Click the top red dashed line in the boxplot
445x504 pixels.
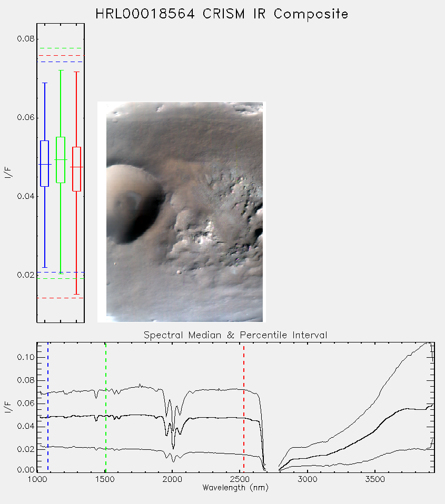[x=61, y=56]
